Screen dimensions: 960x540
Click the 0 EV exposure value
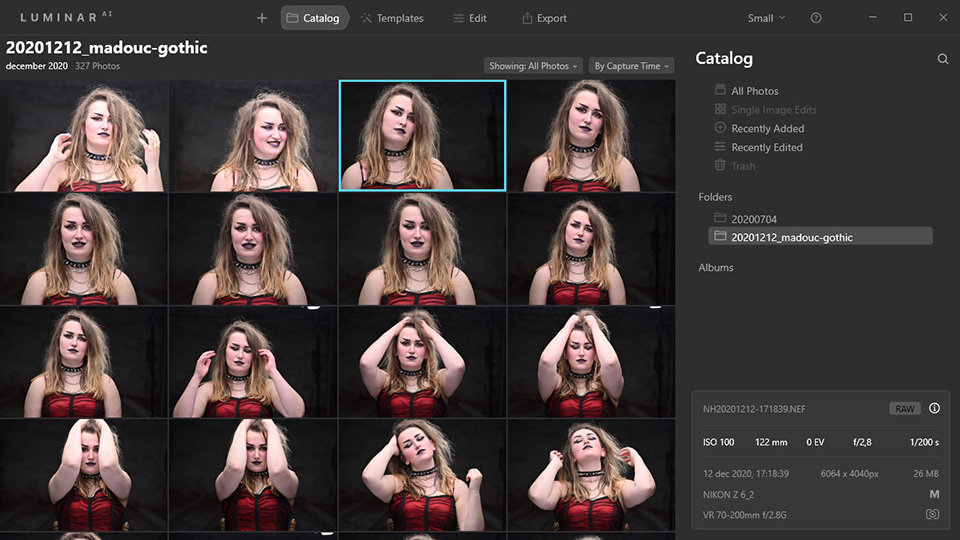click(815, 442)
